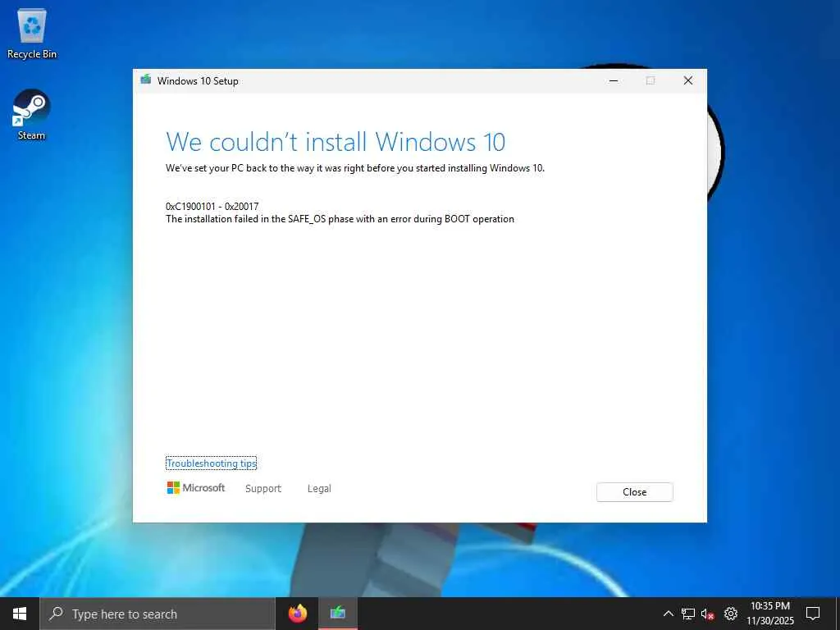
Task: Click the SAFE_OS phase error message
Action: pos(340,219)
